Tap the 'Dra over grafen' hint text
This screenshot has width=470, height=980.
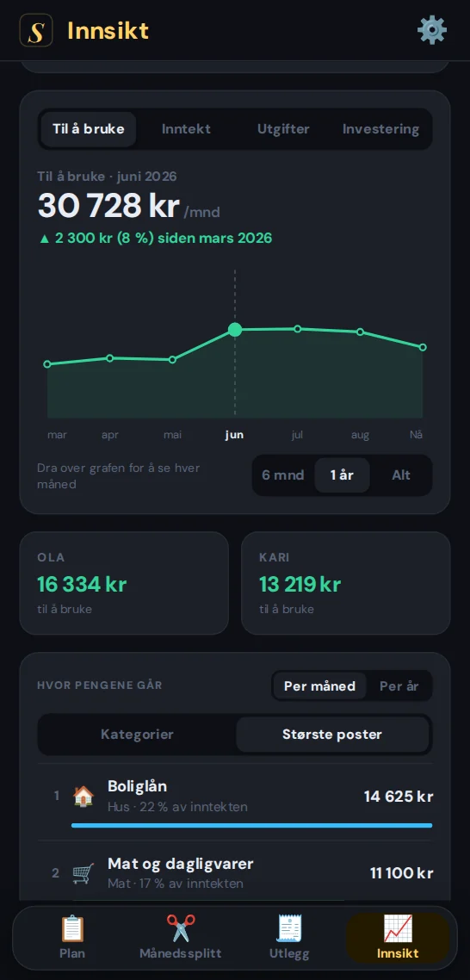tap(119, 475)
